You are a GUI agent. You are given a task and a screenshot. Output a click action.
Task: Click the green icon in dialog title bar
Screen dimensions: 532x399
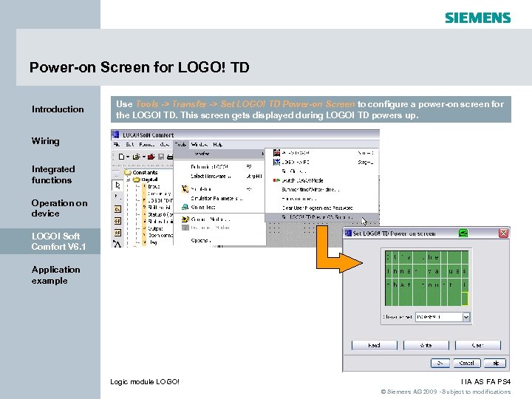[463, 233]
